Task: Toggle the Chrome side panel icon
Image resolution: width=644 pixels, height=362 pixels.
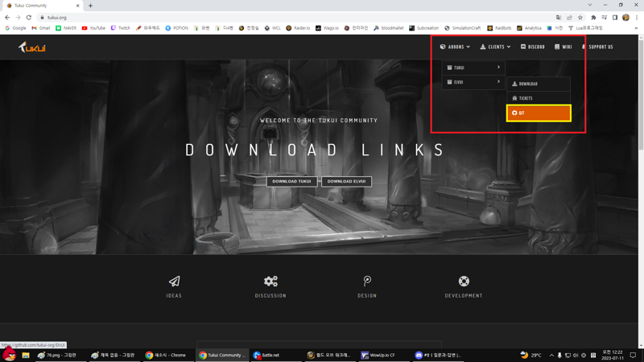Action: (615, 18)
